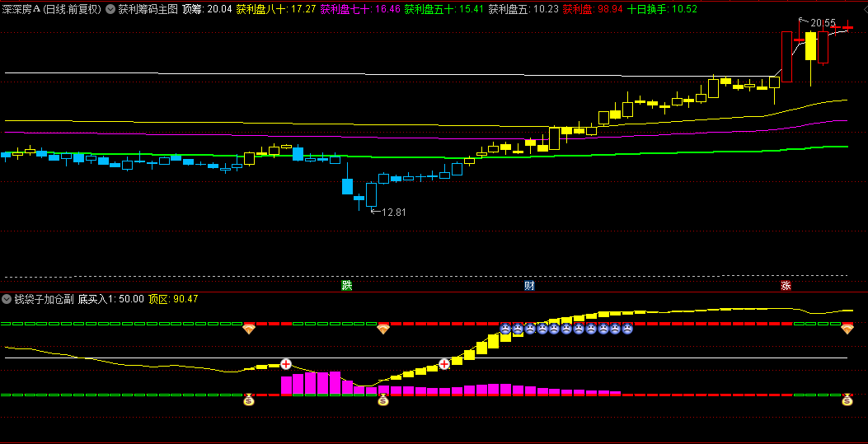
Task: Click the leftmost diamond signal icon
Action: (249, 329)
